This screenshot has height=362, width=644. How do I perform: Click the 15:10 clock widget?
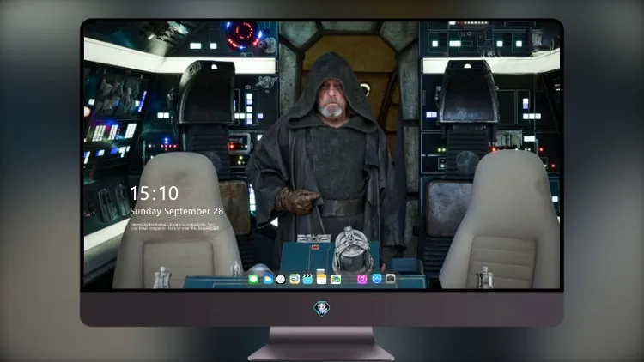pyautogui.click(x=154, y=193)
